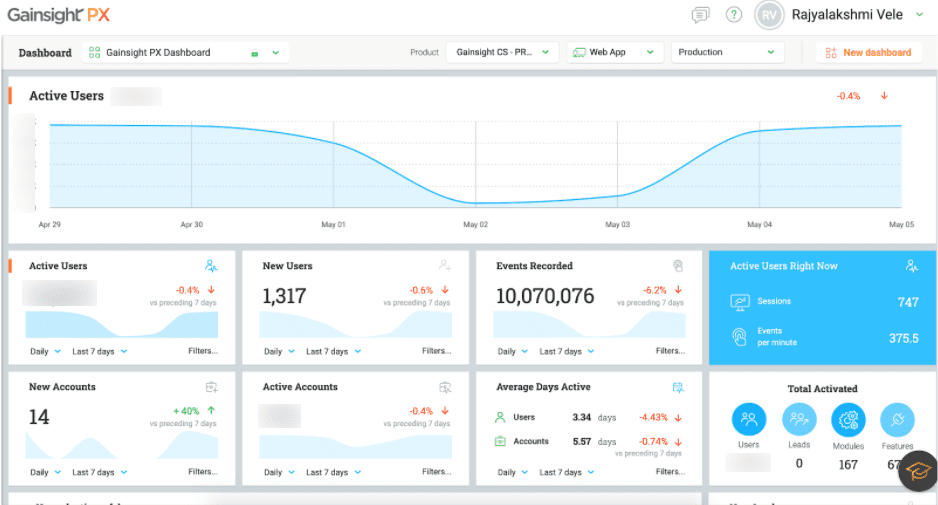
Task: Click the Events Recorded widget icon
Action: pyautogui.click(x=678, y=266)
